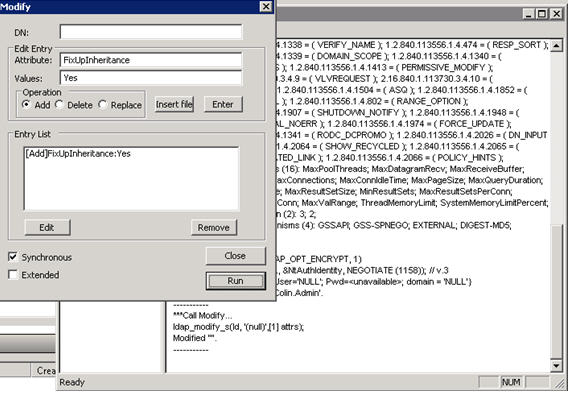Minimize the background LDP window
Image resolution: width=569 pixels, height=394 pixels.
click(x=529, y=14)
